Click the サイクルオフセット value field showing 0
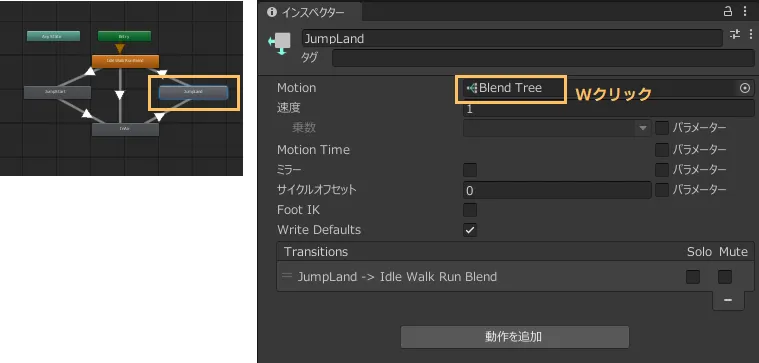Image resolution: width=759 pixels, height=363 pixels. point(557,190)
